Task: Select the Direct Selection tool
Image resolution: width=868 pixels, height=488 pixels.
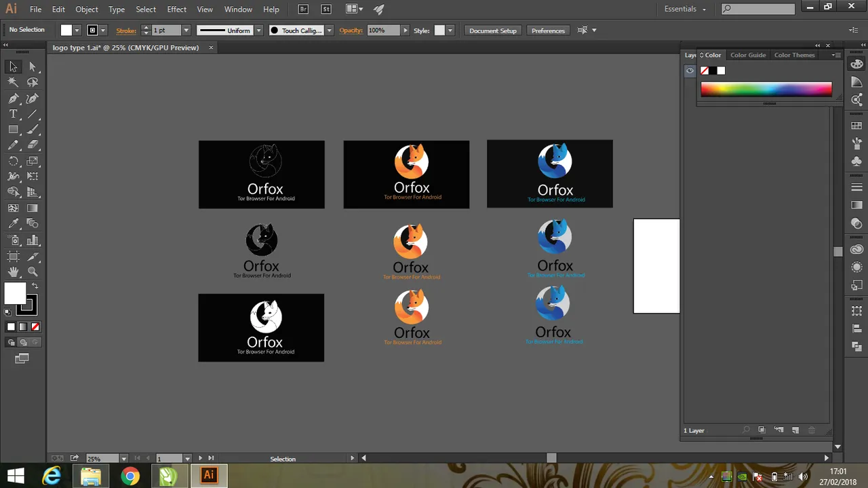Action: (33, 67)
